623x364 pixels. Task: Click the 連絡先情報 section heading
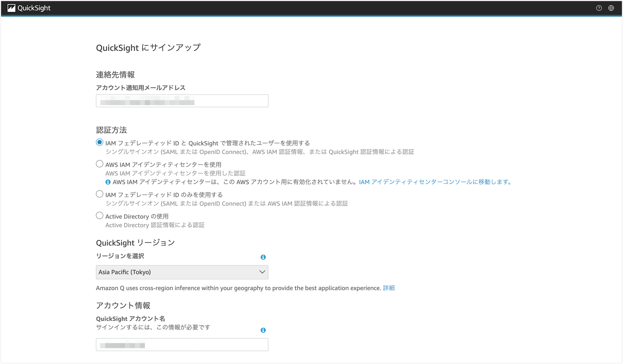pos(115,75)
